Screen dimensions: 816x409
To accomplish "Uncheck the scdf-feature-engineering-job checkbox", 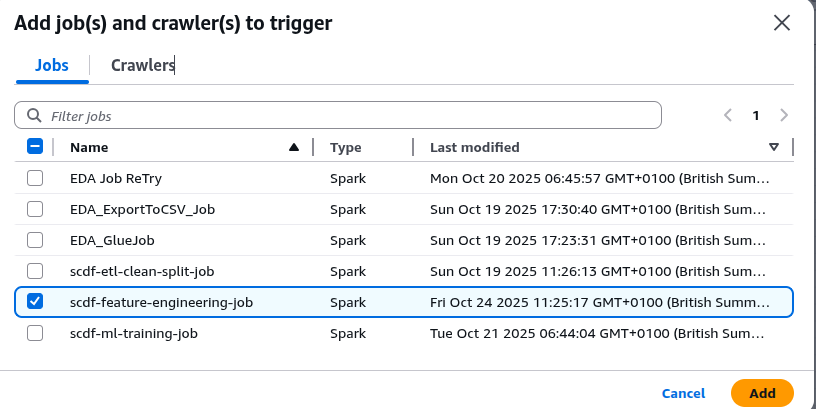I will (35, 302).
